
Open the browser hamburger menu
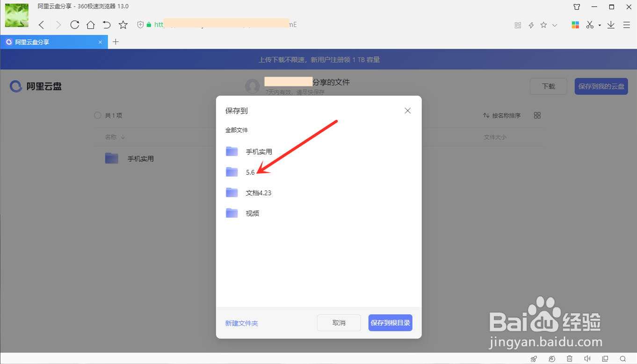point(627,25)
